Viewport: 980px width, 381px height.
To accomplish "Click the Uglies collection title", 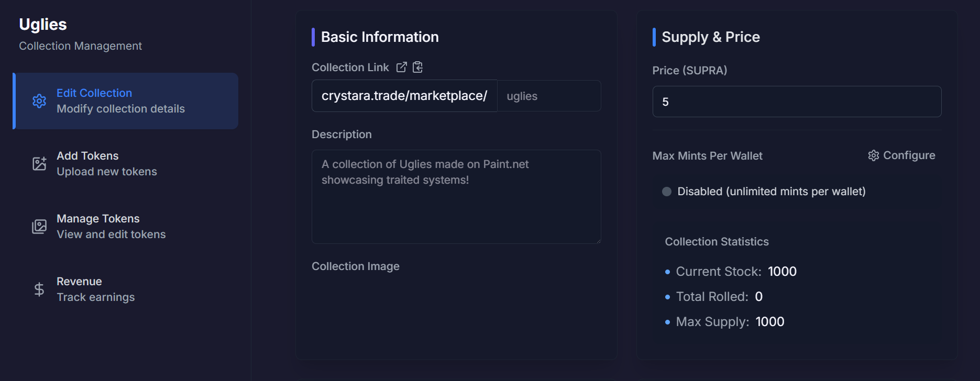I will coord(43,24).
